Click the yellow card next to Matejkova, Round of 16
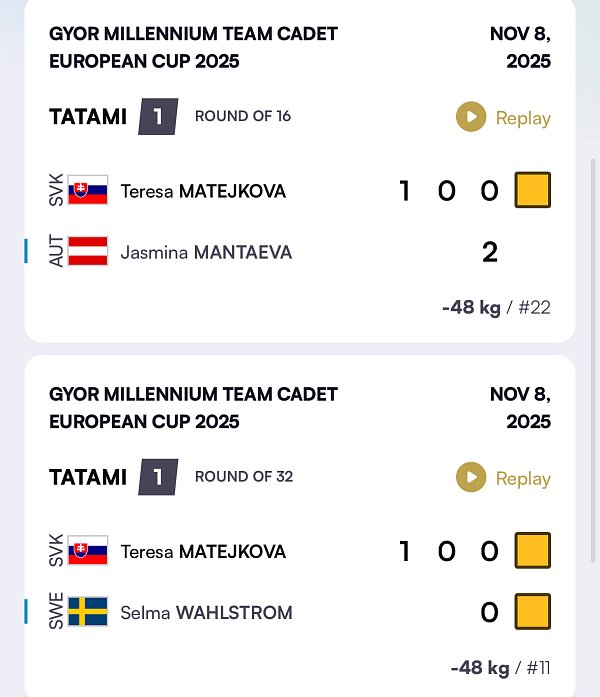 coord(533,190)
